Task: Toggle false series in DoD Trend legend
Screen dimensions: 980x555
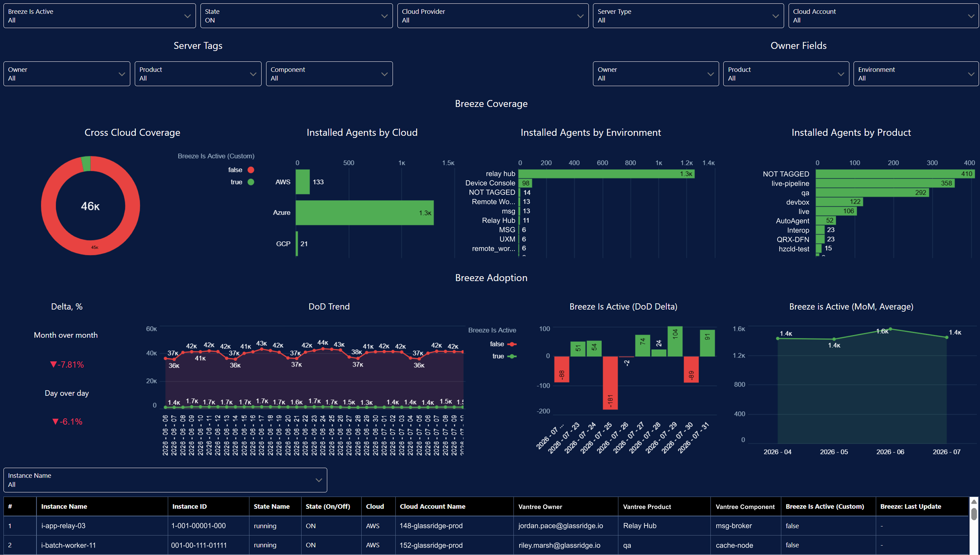Action: pyautogui.click(x=503, y=344)
